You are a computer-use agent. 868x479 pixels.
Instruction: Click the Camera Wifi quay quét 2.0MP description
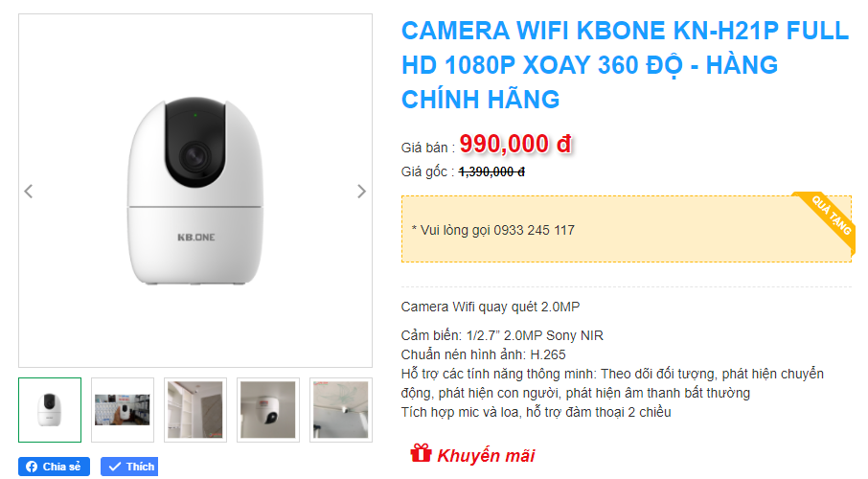tap(490, 307)
